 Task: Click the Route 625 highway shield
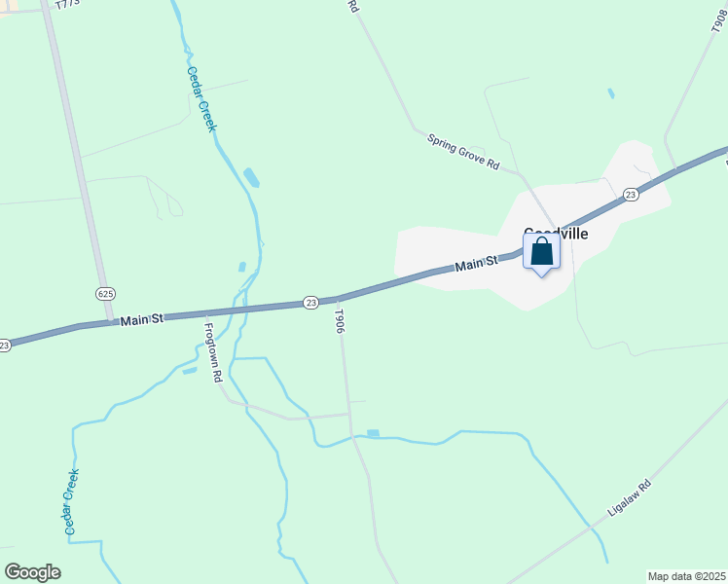(105, 294)
